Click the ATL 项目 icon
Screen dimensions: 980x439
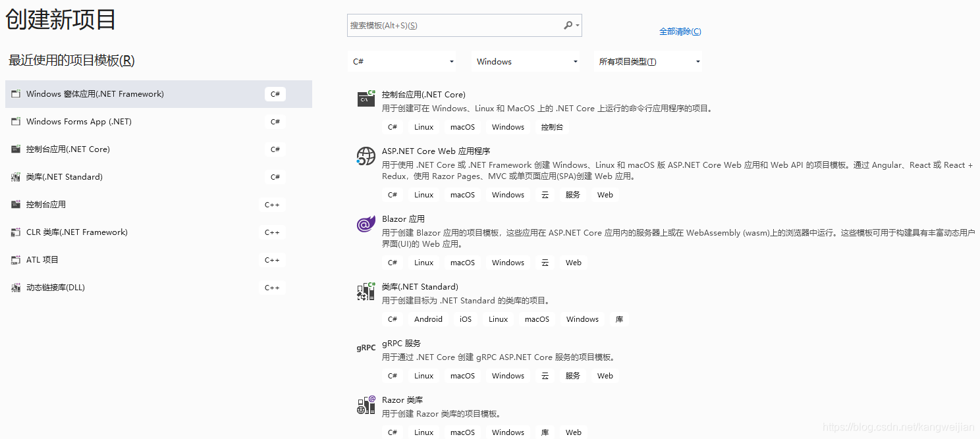pyautogui.click(x=16, y=260)
